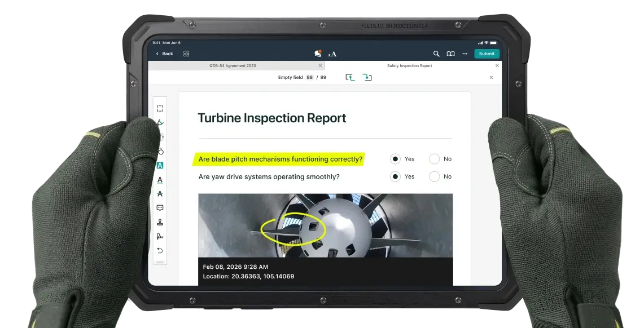The height and width of the screenshot is (328, 644).
Task: Open the signature tool
Action: point(160,236)
